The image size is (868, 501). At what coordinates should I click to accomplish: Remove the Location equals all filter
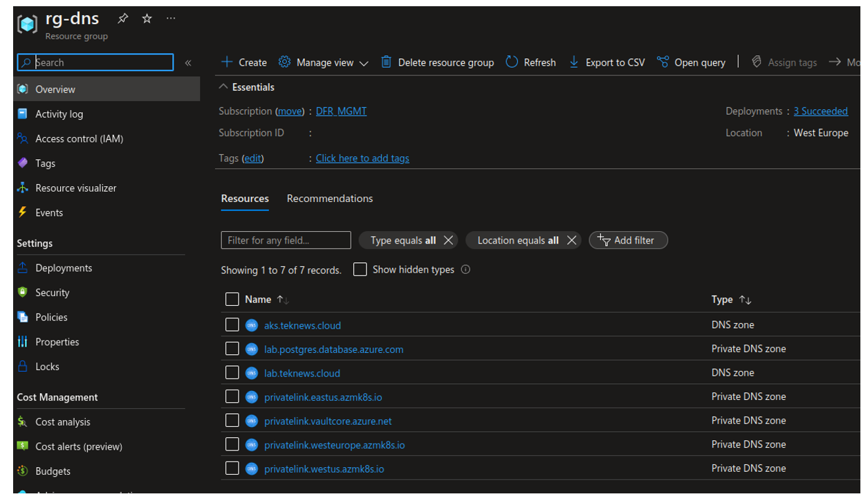tap(571, 240)
